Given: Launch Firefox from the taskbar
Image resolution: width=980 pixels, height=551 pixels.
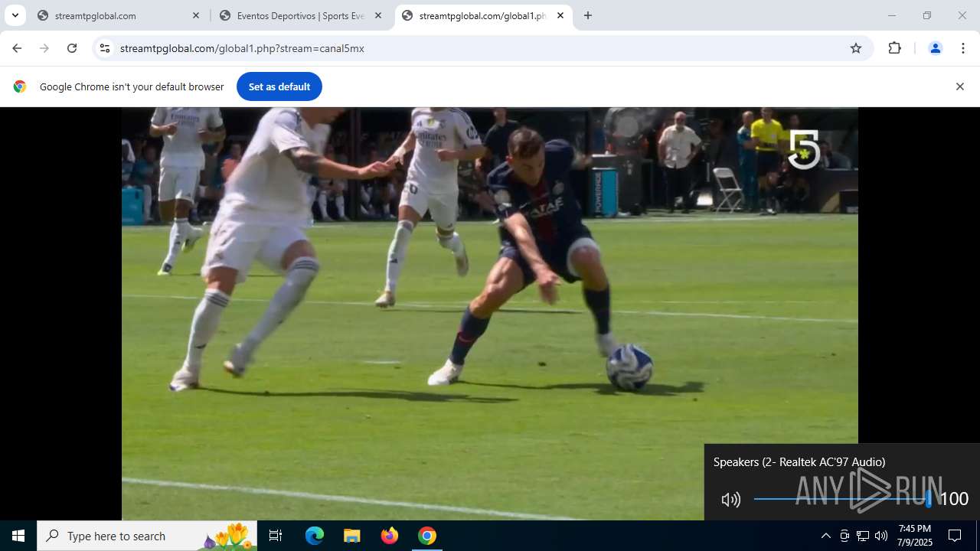Looking at the screenshot, I should pyautogui.click(x=390, y=536).
